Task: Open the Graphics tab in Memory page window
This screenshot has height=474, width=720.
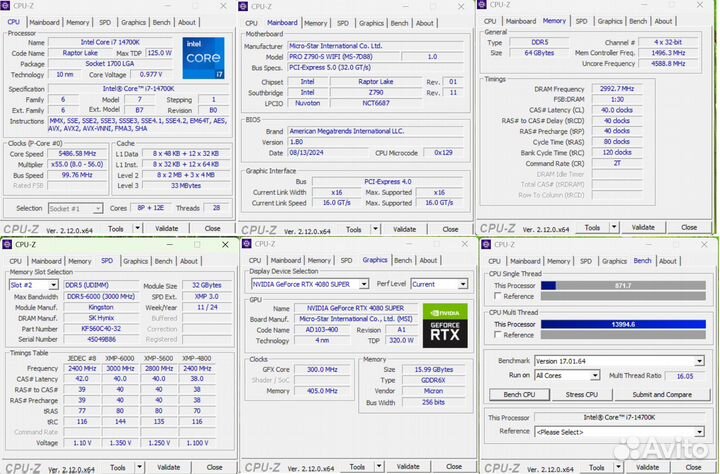Action: tap(610, 21)
